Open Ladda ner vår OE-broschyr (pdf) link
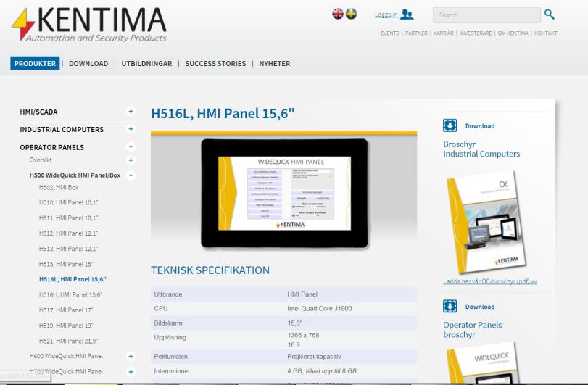The image size is (588, 385). [x=490, y=281]
